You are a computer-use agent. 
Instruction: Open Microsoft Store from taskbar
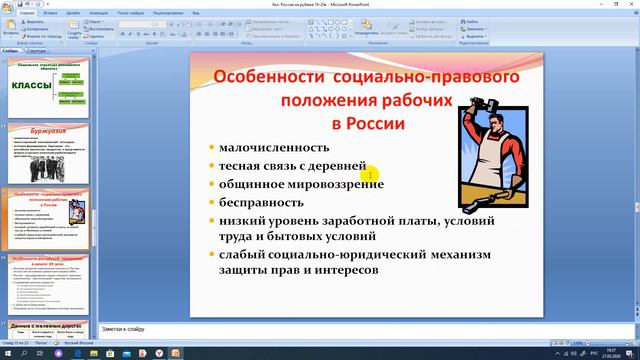(110, 353)
